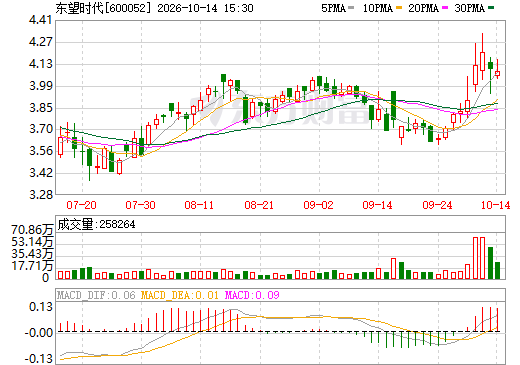
Task: Click the green 30PMA color swatch
Action: pos(491,7)
